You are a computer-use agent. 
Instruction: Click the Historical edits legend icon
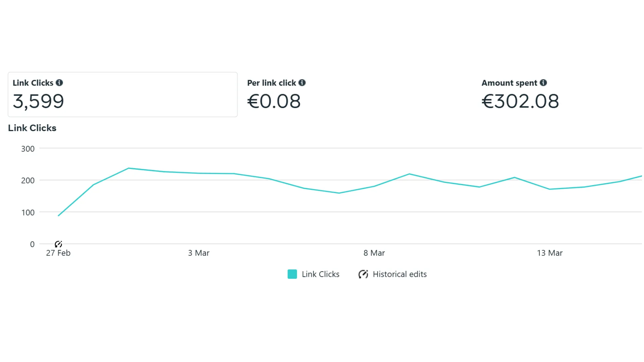pos(363,274)
